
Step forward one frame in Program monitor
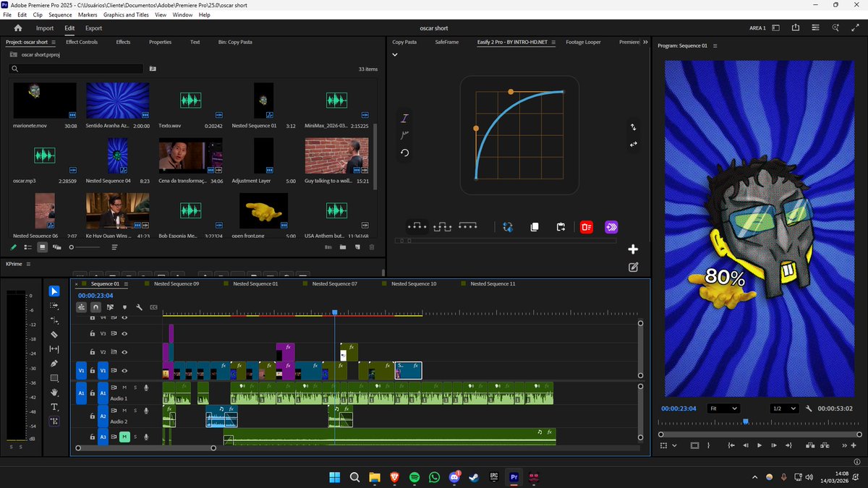click(x=774, y=445)
